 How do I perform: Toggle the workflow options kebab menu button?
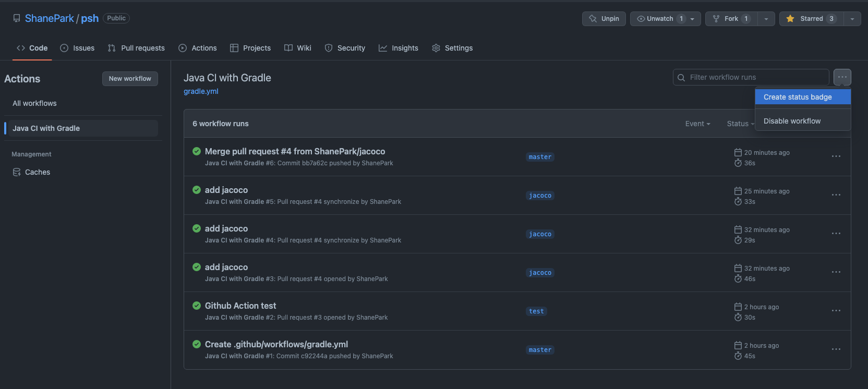point(842,77)
